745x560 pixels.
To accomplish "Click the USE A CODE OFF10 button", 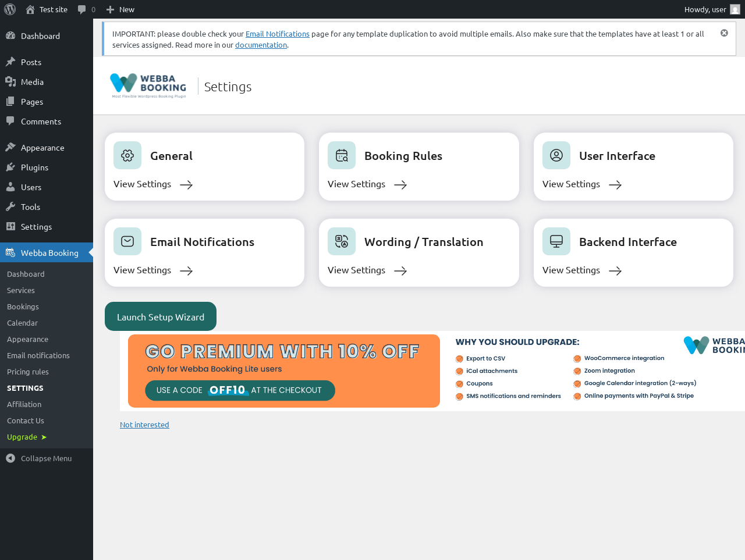I will [240, 390].
